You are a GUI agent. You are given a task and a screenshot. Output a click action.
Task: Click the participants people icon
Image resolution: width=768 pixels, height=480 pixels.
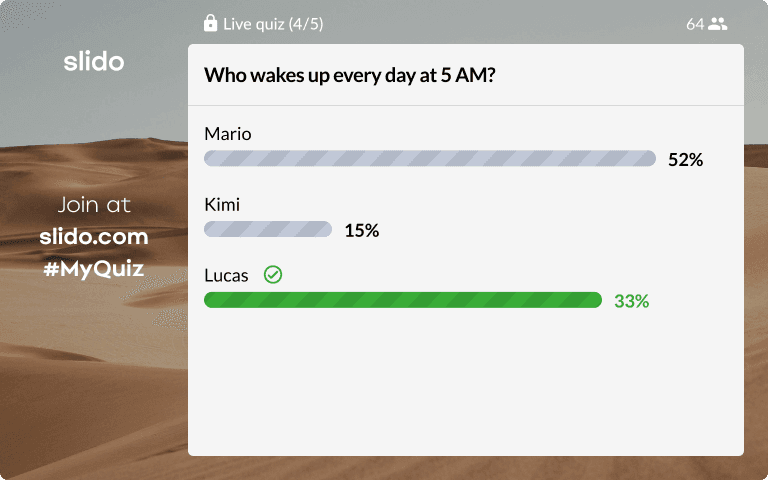[x=718, y=24]
